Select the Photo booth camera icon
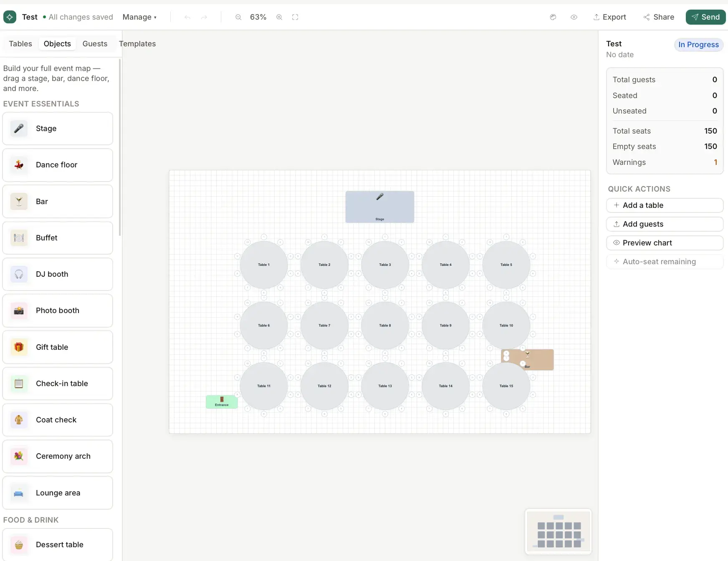Screen dimensions: 728x561 tap(19, 311)
